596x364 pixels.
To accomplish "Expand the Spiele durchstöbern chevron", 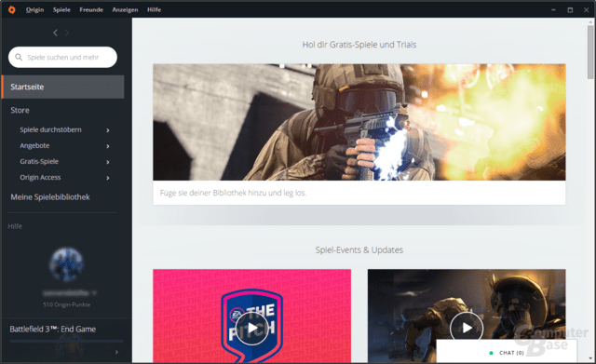I will click(x=108, y=130).
